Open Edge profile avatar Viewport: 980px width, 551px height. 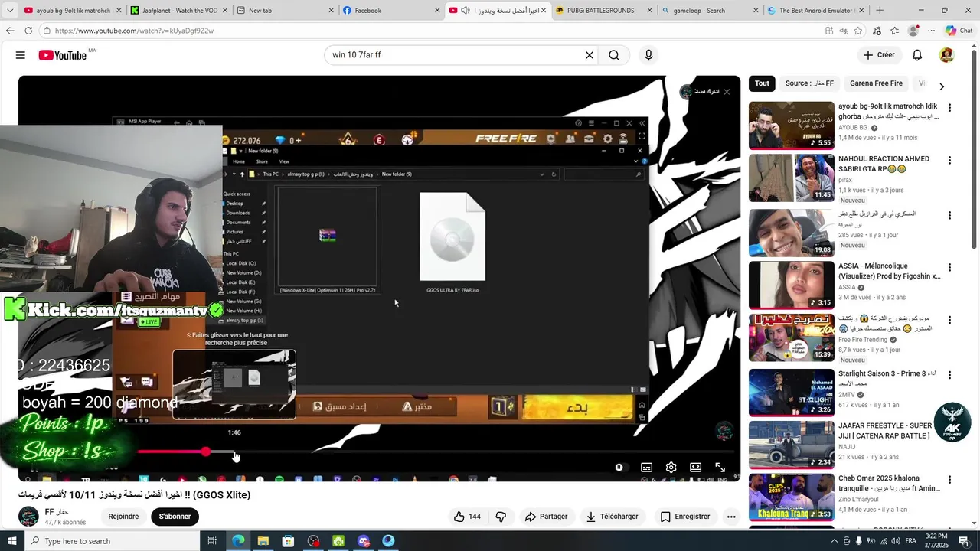tap(913, 31)
